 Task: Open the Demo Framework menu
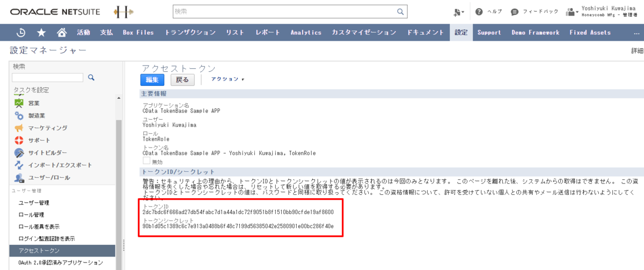coord(536,33)
